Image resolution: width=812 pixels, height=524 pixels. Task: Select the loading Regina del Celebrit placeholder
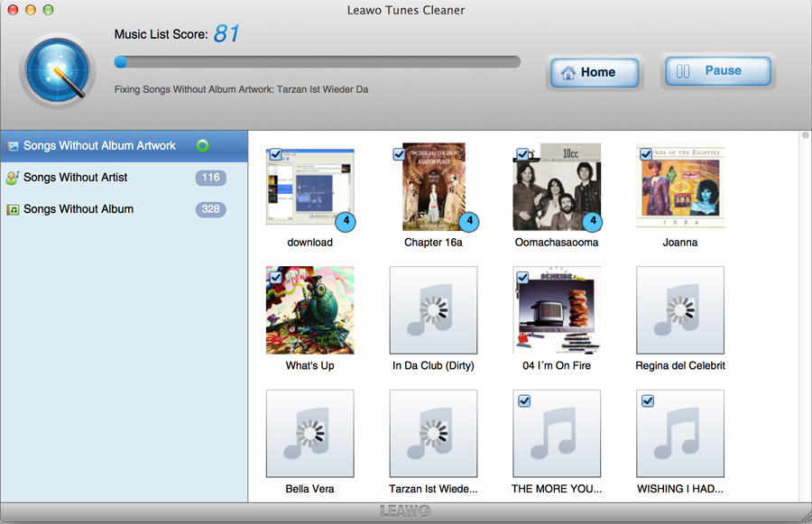coord(680,310)
